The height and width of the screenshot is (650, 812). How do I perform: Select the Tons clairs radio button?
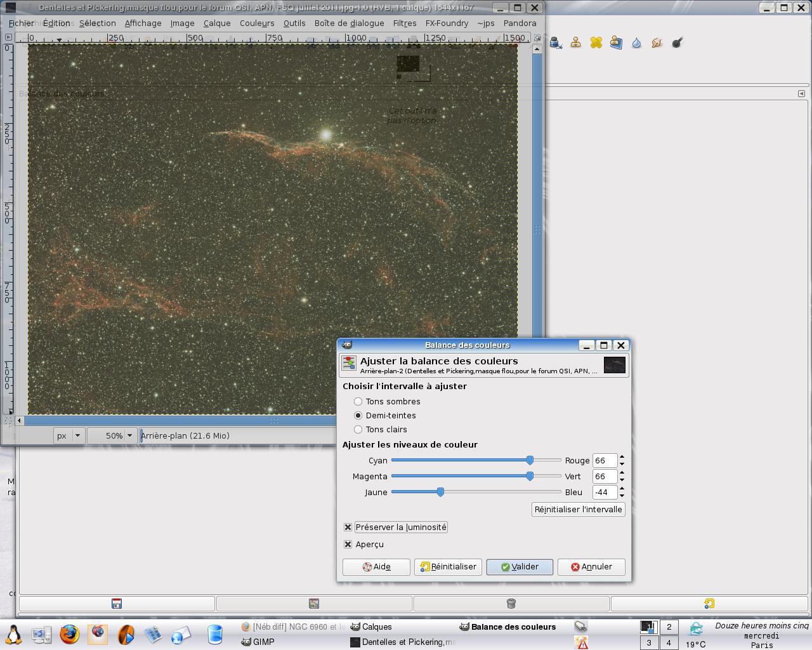click(358, 429)
